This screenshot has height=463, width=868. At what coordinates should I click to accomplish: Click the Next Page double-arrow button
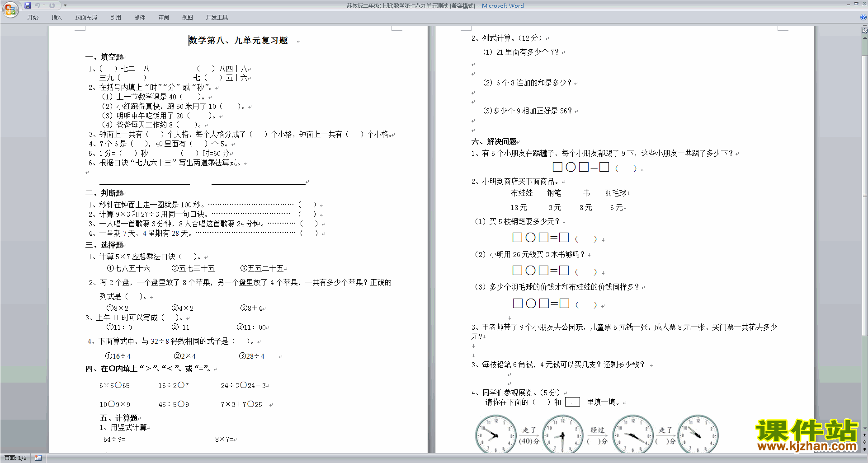[x=865, y=449]
